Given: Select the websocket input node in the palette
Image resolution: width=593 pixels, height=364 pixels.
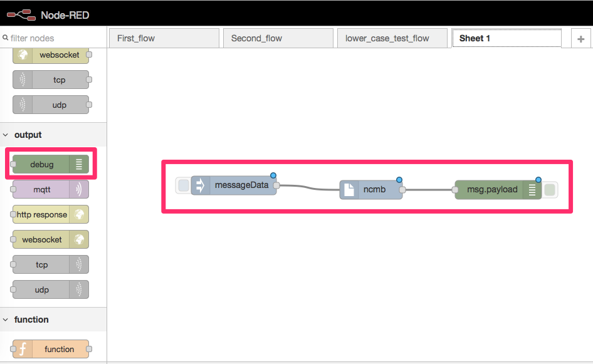Looking at the screenshot, I should (50, 55).
